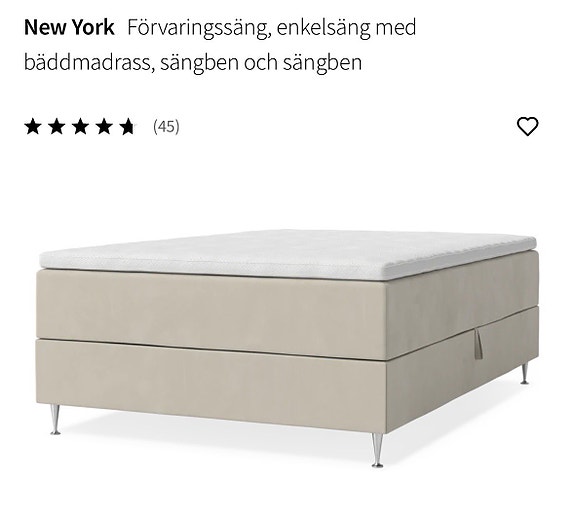Select the second rating star
The height and width of the screenshot is (516, 575).
point(57,127)
